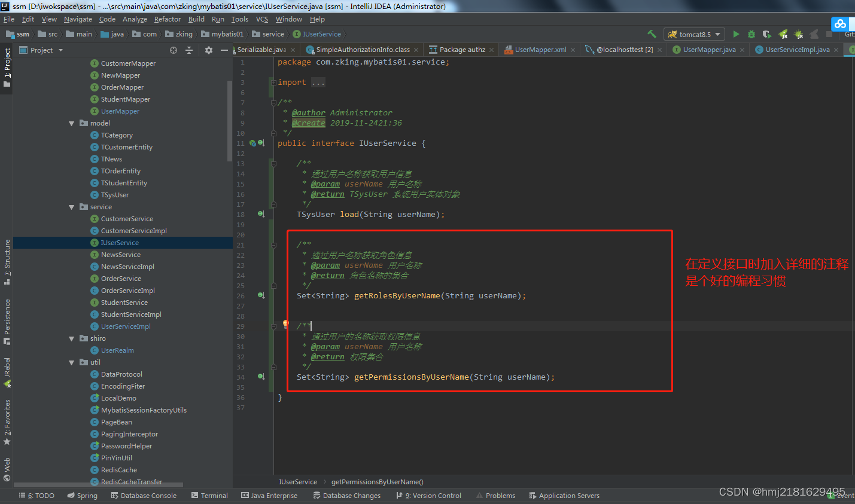
Task: Toggle the Web tool window
Action: (7, 469)
